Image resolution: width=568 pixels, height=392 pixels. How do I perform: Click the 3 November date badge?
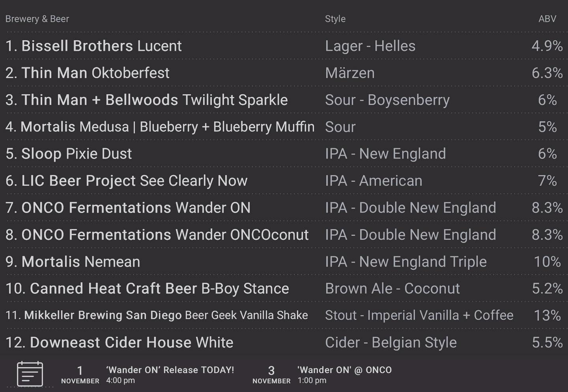pyautogui.click(x=271, y=375)
